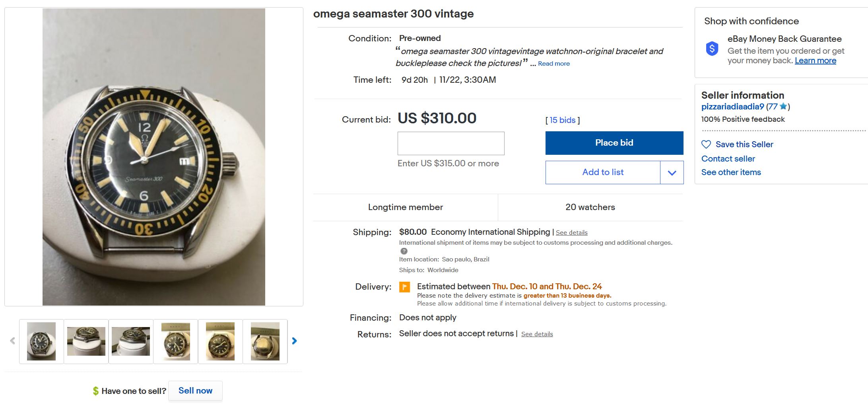Click the blue Money Back Guarantee shield icon

(712, 49)
